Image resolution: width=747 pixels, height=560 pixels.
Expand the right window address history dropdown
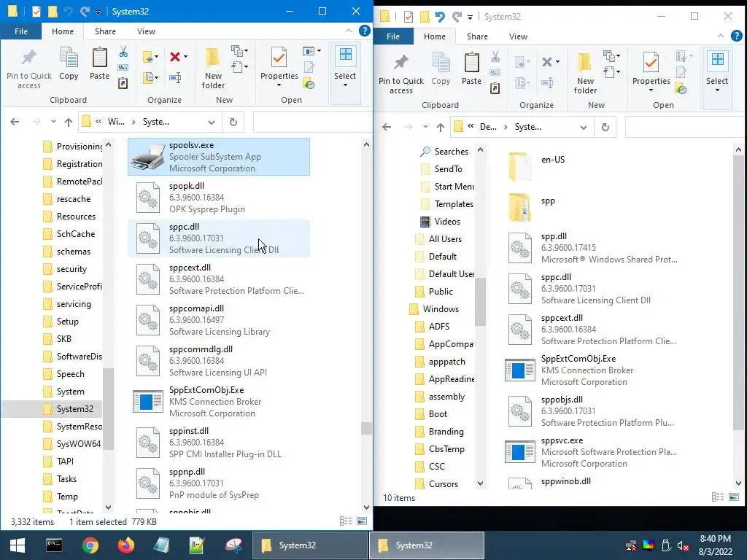pyautogui.click(x=584, y=128)
